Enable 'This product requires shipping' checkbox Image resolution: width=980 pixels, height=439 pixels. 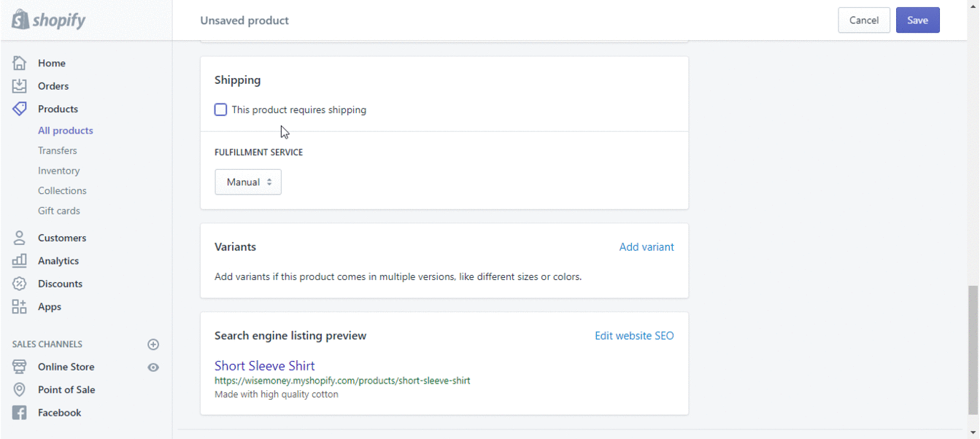click(x=220, y=110)
